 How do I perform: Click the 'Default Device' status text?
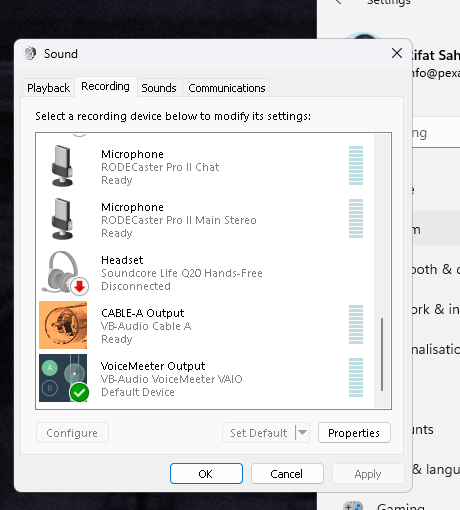tap(138, 392)
